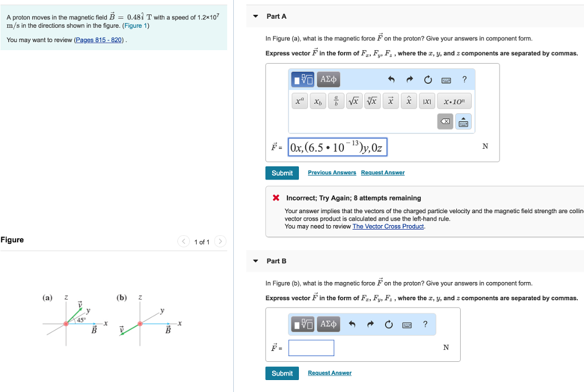Select the superscript x^a template icon

[x=299, y=101]
